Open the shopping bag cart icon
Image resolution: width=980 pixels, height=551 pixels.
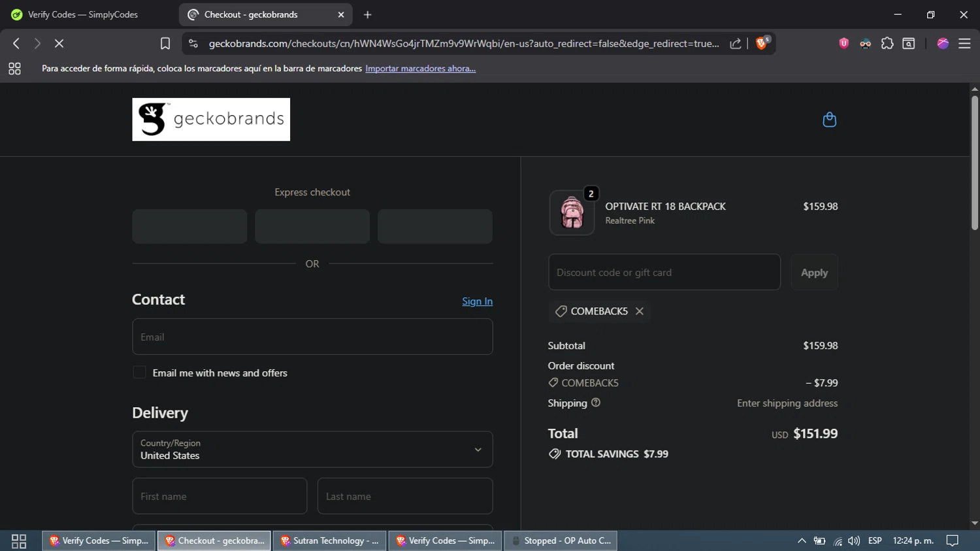829,120
